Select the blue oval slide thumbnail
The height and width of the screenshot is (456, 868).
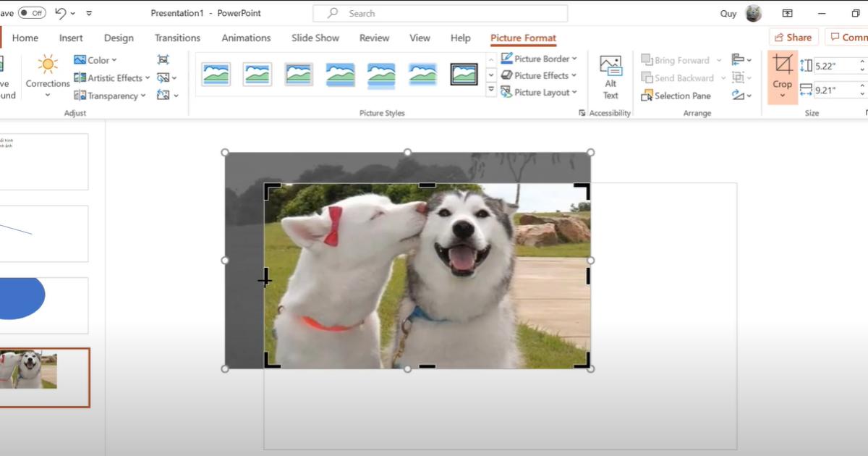tap(43, 305)
